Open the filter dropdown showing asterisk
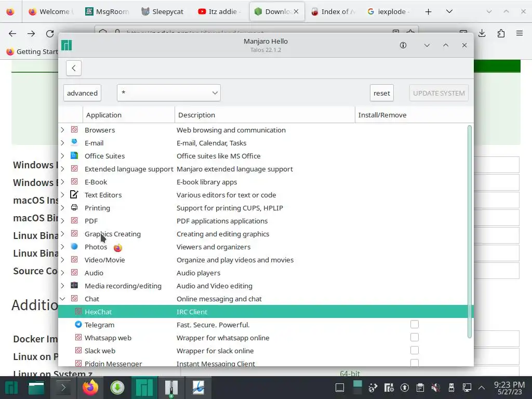532x399 pixels. pyautogui.click(x=169, y=93)
